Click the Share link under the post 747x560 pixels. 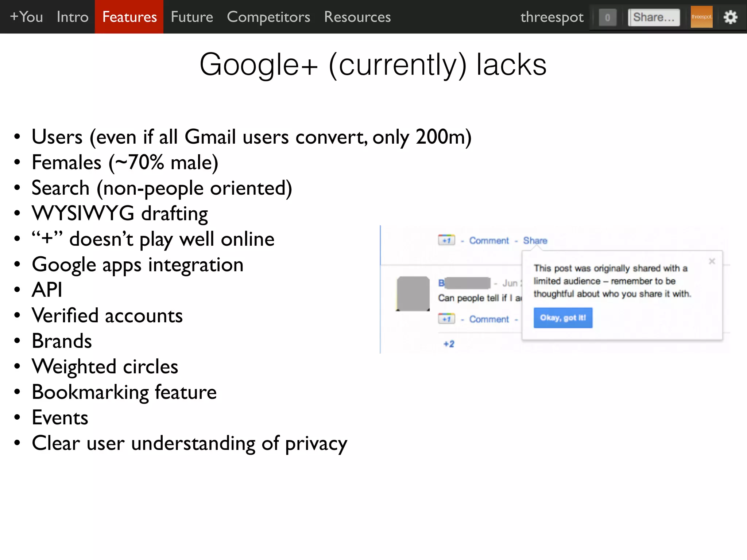pos(535,241)
